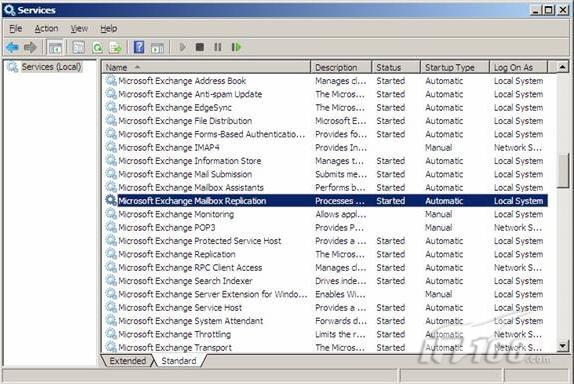
Task: Click the Back arrow toolbar icon
Action: point(12,47)
